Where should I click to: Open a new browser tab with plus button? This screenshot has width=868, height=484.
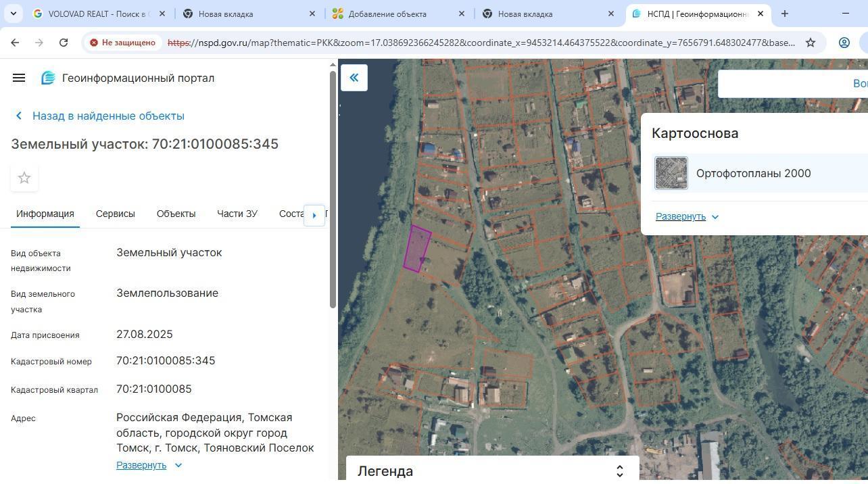pyautogui.click(x=784, y=14)
